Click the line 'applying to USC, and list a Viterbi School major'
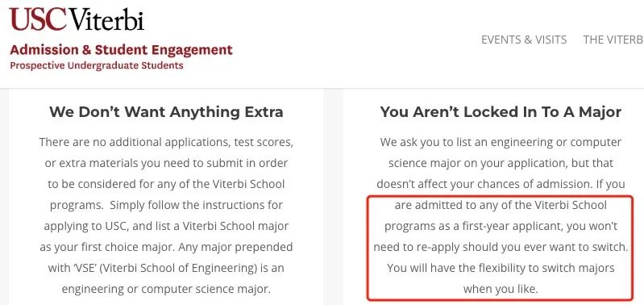 [x=166, y=226]
